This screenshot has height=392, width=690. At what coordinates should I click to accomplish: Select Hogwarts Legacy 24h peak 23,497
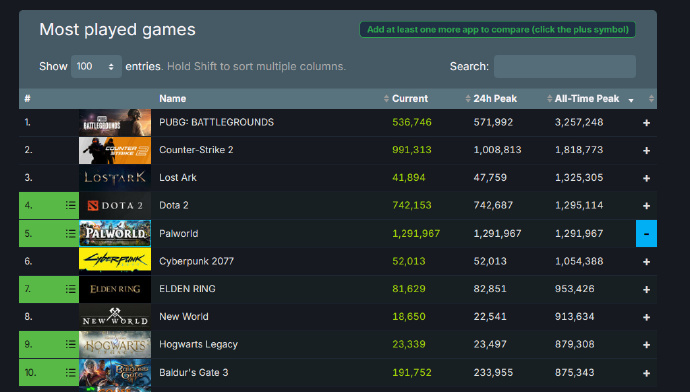490,344
